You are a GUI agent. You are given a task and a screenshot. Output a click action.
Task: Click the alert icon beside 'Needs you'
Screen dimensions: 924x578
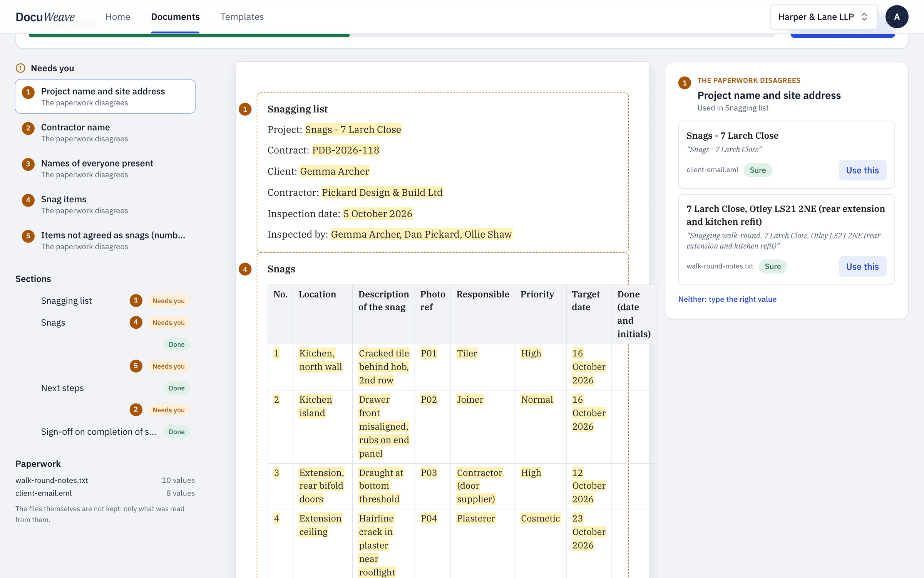[x=20, y=68]
